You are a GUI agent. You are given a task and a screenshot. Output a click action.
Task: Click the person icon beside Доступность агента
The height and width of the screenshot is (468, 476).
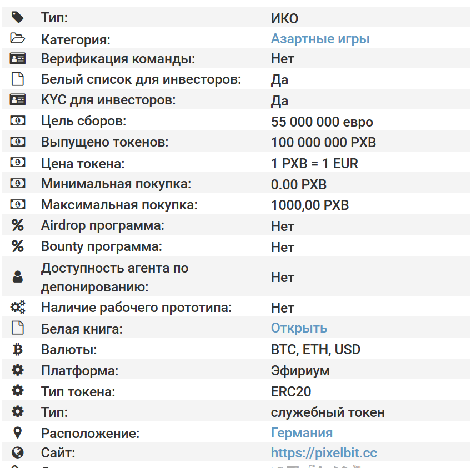click(x=18, y=277)
